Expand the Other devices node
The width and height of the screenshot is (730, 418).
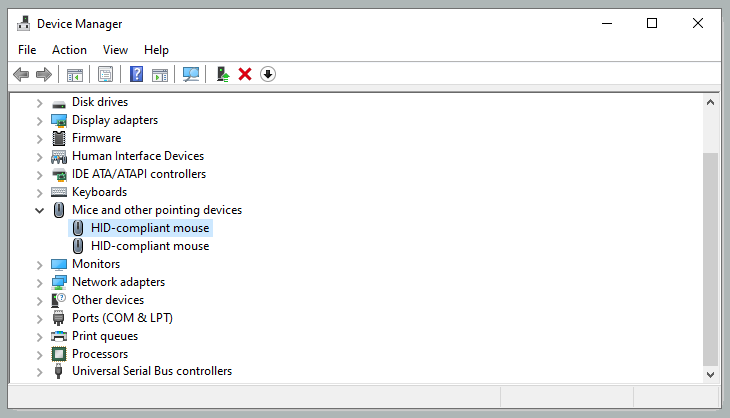(40, 301)
